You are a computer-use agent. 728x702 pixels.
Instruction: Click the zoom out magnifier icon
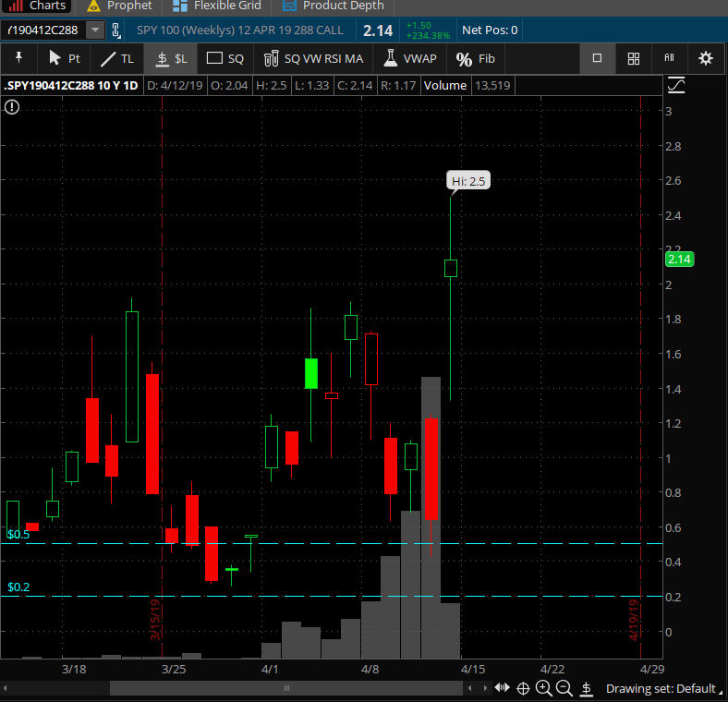click(x=564, y=688)
